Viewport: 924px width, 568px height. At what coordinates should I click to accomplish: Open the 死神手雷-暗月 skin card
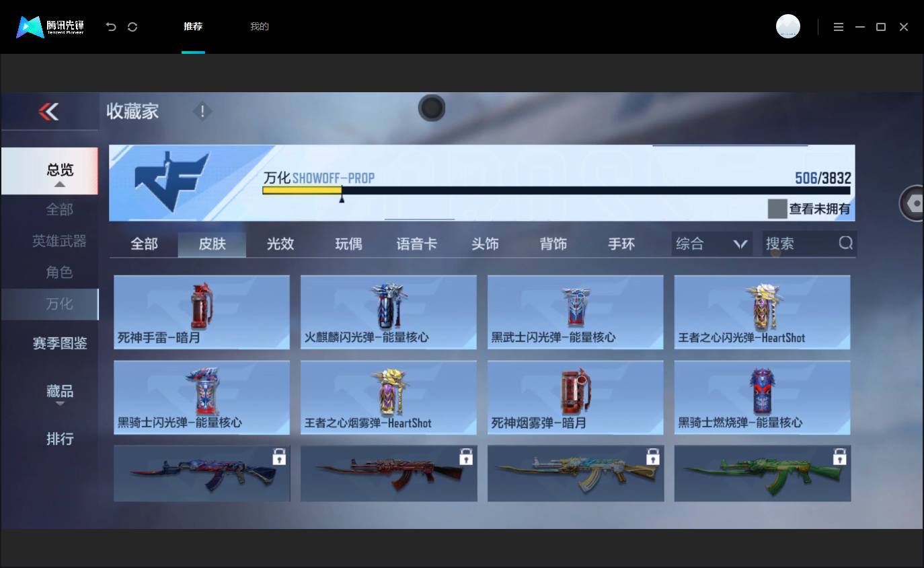202,312
